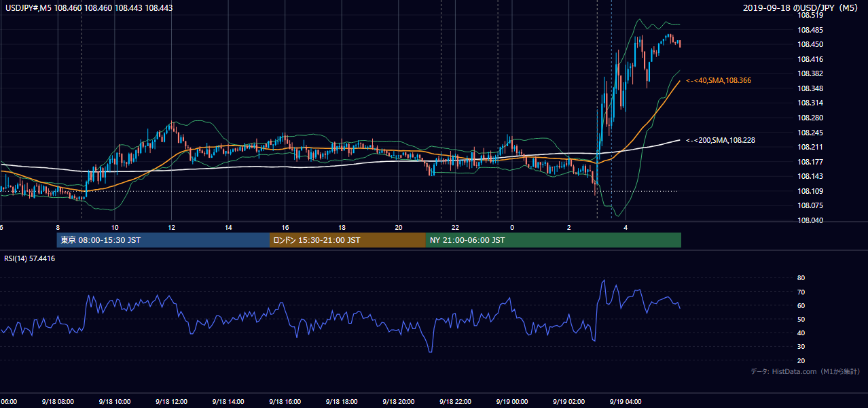Click the 9/18 16:00 time axis label
The height and width of the screenshot is (408, 868).
[285, 402]
